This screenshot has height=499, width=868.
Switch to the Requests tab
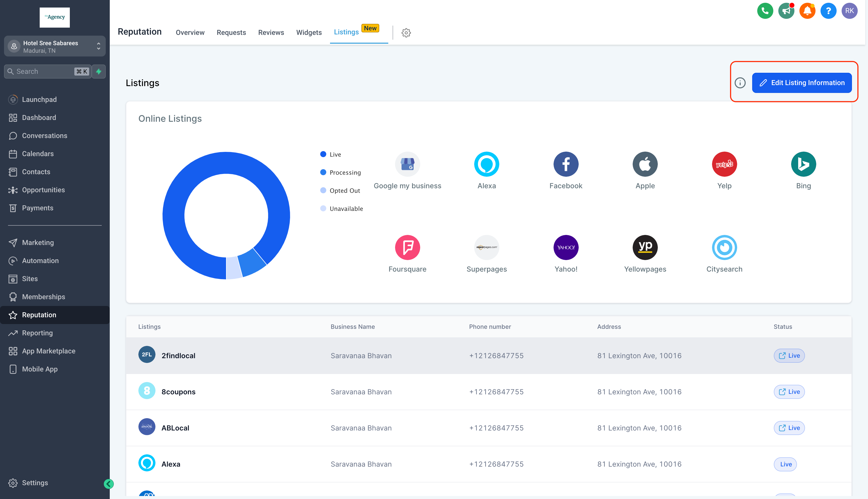[x=231, y=33]
